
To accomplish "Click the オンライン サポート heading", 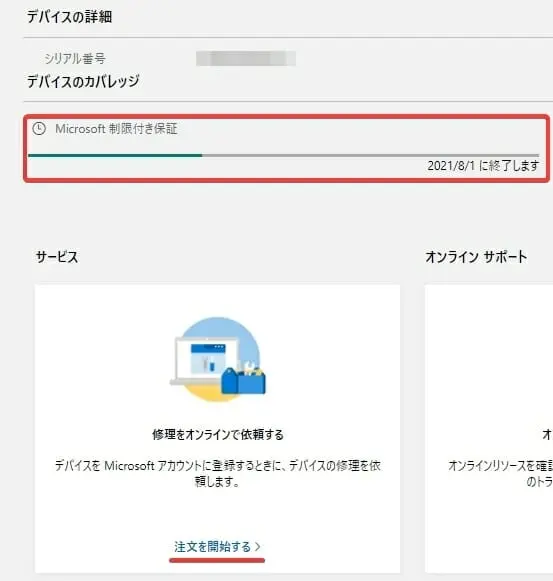I will [476, 257].
